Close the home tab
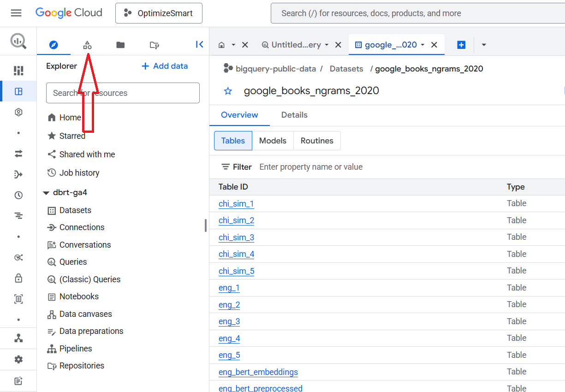Screen dimensions: 565x392 (245, 45)
